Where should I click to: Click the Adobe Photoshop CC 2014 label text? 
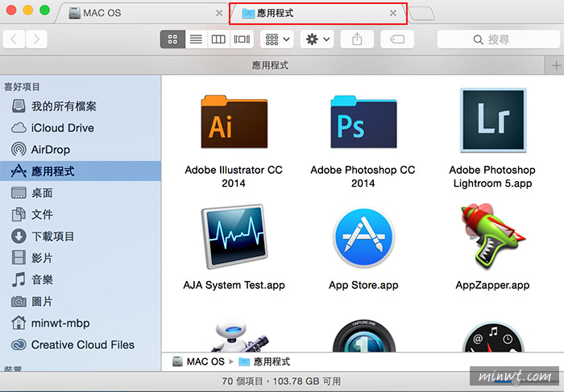pyautogui.click(x=363, y=176)
